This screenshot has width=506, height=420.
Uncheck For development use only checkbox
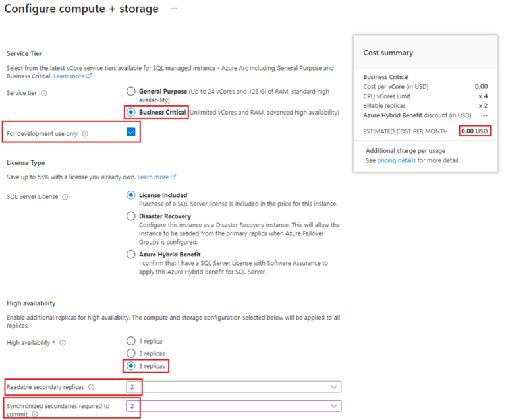click(130, 133)
